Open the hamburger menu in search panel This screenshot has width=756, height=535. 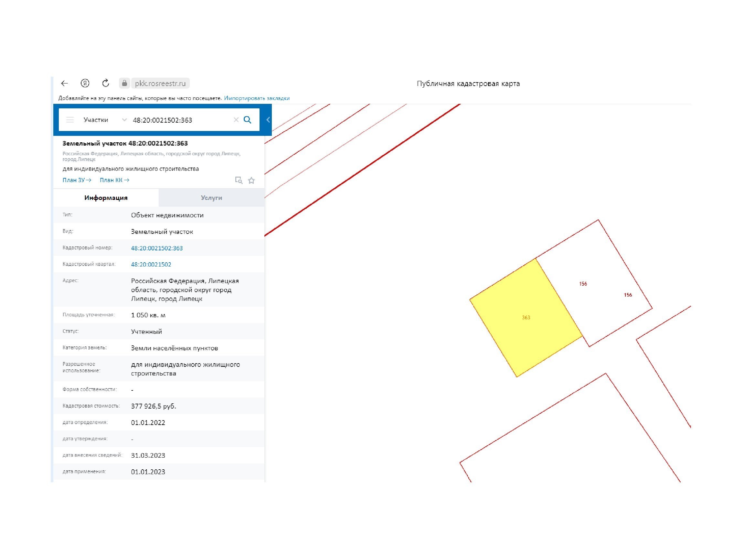coord(70,120)
